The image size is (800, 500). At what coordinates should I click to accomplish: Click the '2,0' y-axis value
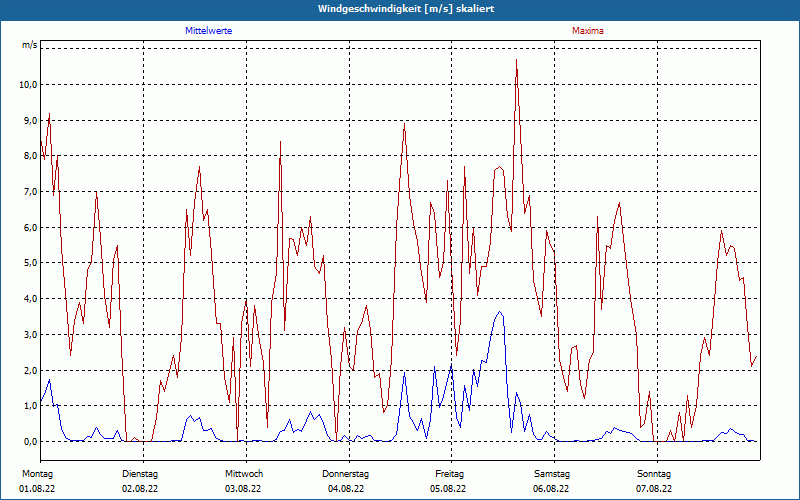(x=31, y=370)
